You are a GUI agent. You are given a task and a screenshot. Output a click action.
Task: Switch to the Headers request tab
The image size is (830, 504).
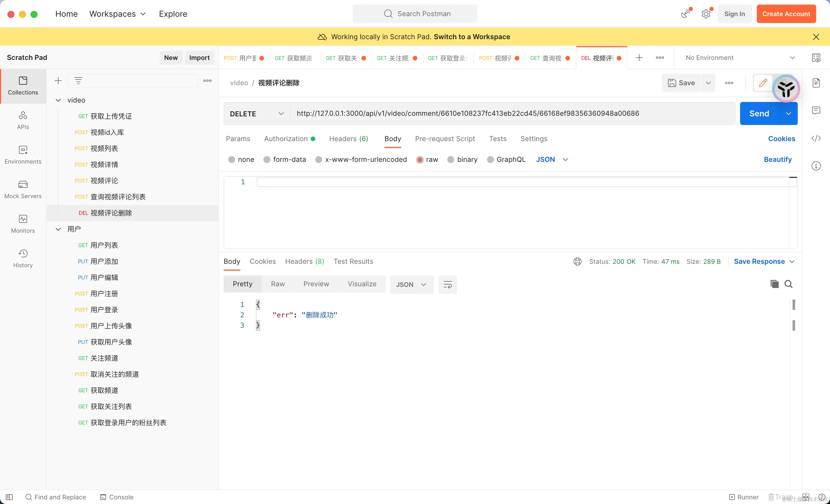point(348,139)
